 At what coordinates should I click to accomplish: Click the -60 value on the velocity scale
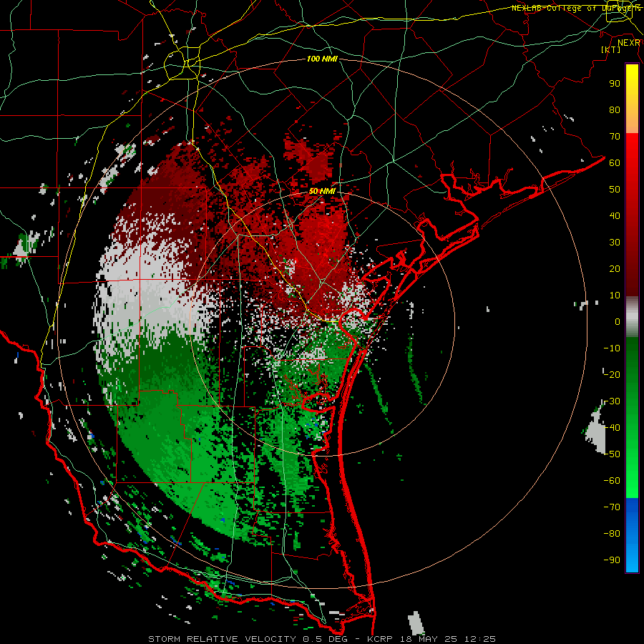(x=612, y=481)
